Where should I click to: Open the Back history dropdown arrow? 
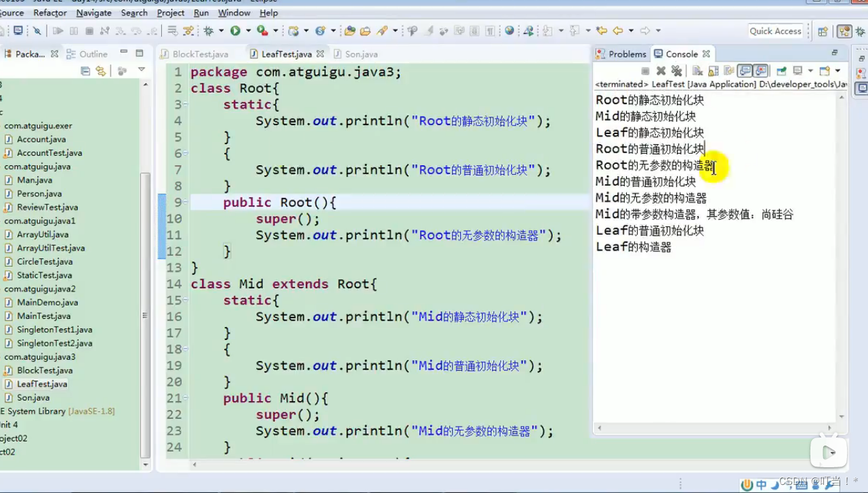[631, 30]
